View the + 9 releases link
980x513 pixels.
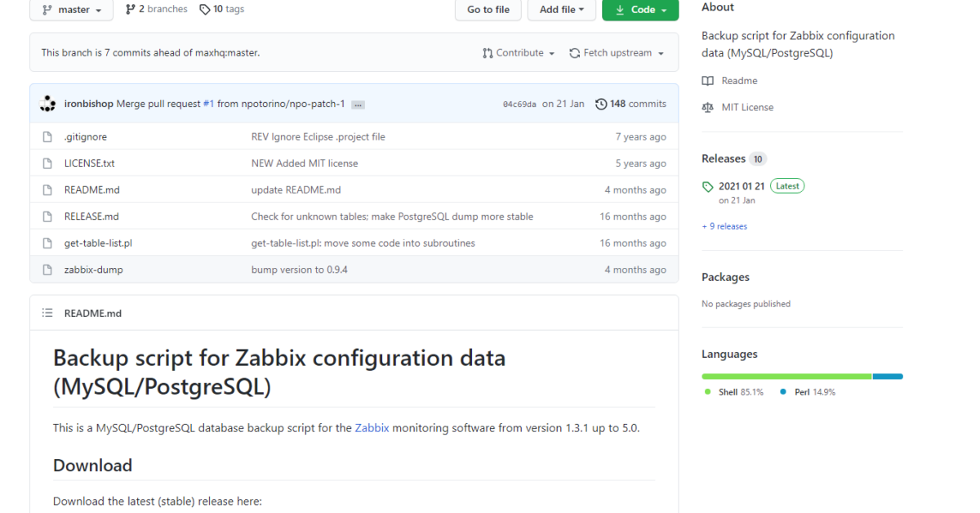click(724, 226)
